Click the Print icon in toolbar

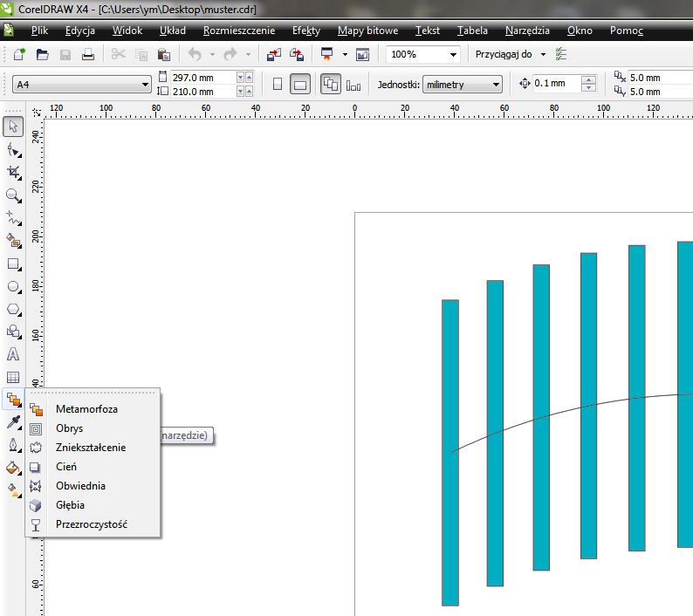coord(87,54)
